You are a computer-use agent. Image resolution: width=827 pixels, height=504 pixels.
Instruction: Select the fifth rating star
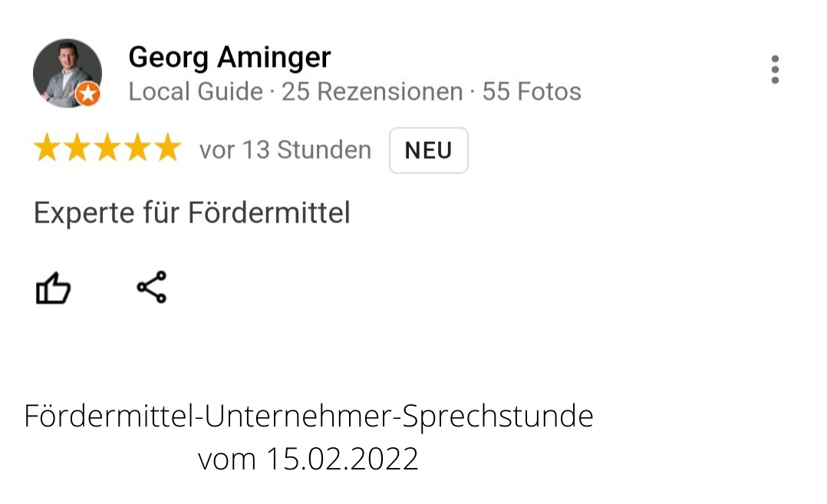(168, 147)
